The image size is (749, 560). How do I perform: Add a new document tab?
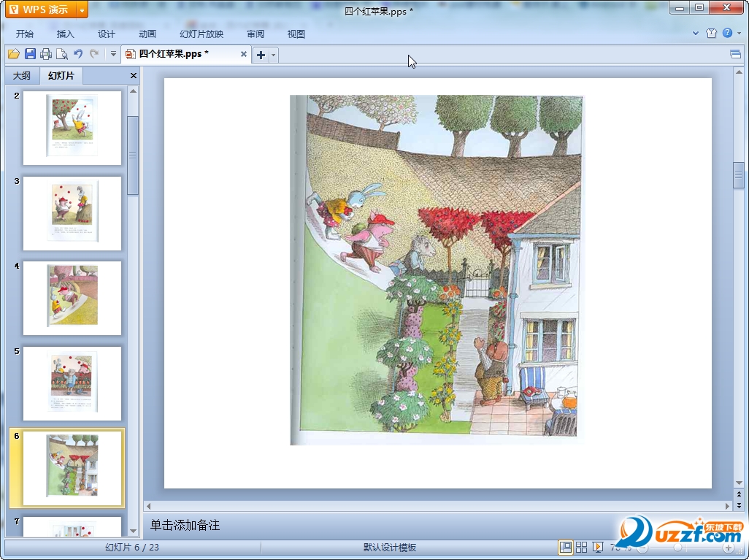pos(261,55)
